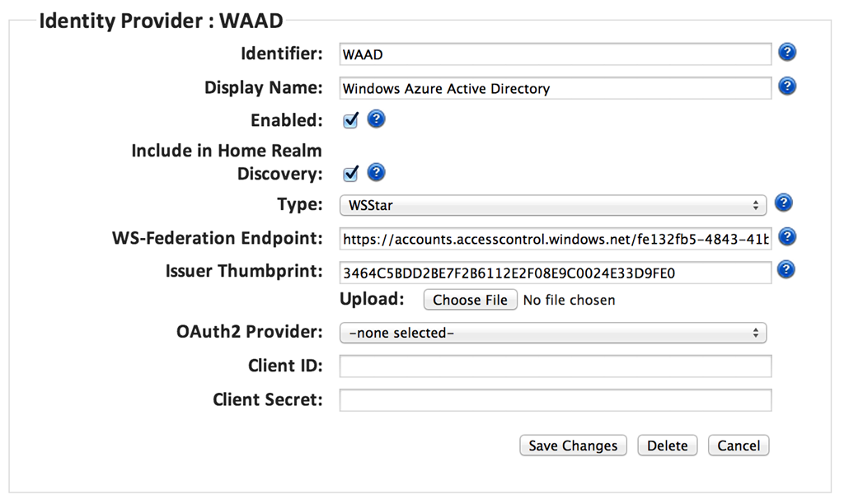844x504 pixels.
Task: Cancel editing the identity provider
Action: pyautogui.click(x=738, y=446)
